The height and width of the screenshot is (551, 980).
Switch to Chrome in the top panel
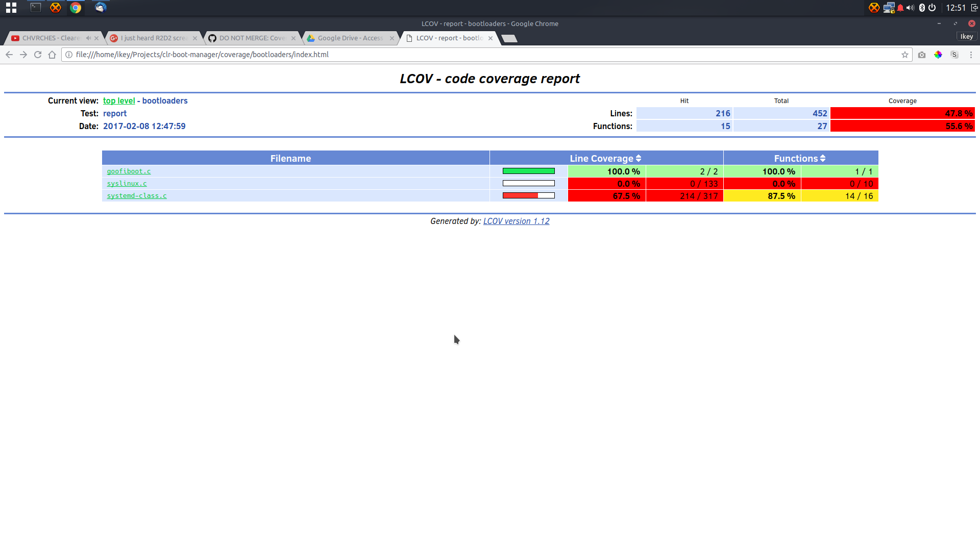[x=76, y=8]
